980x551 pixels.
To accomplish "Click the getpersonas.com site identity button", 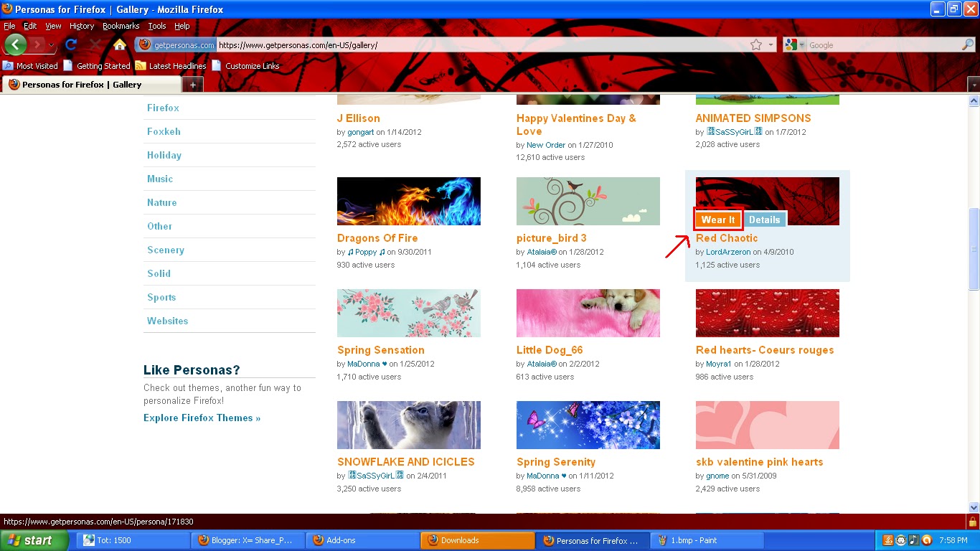I will click(176, 44).
